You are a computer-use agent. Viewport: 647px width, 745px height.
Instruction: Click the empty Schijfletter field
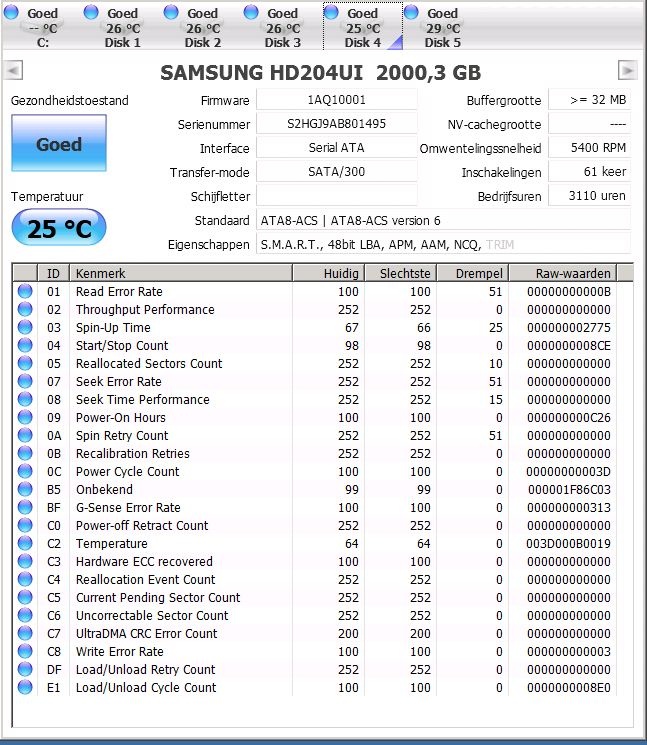click(x=336, y=196)
